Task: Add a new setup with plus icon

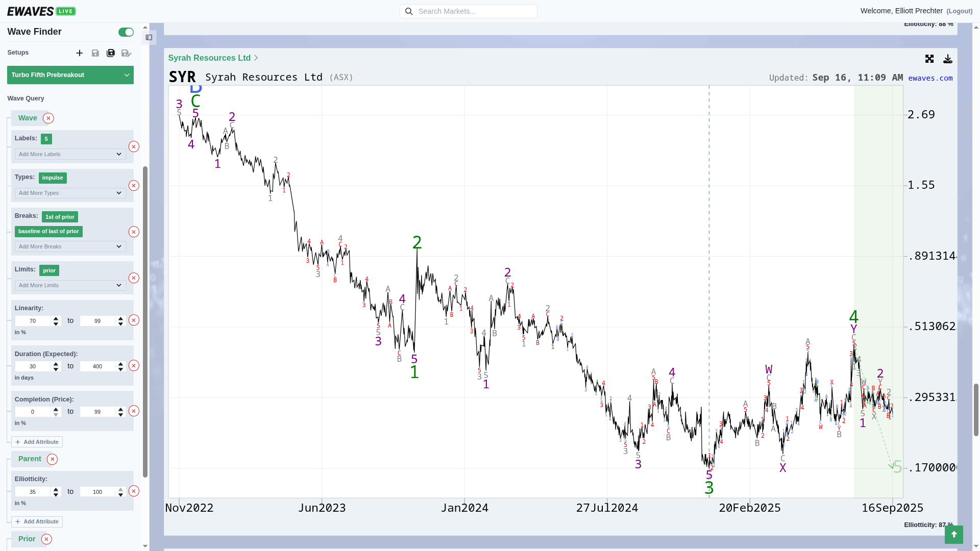Action: pos(80,53)
